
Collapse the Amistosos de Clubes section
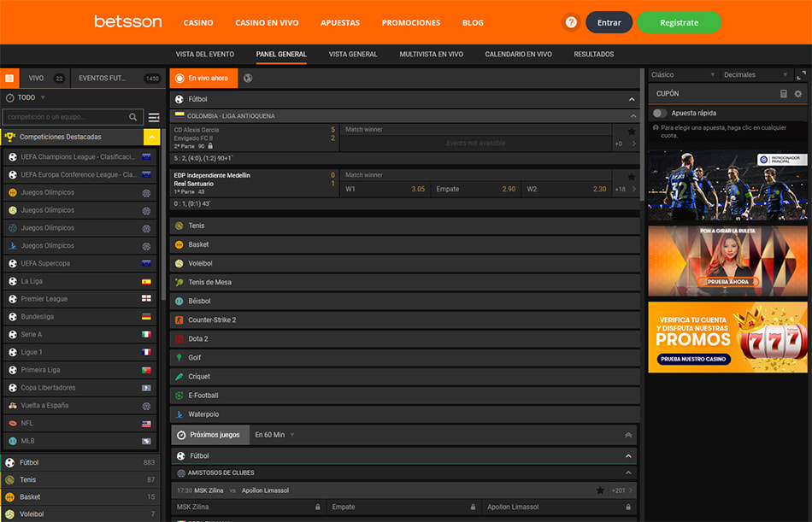click(x=628, y=472)
